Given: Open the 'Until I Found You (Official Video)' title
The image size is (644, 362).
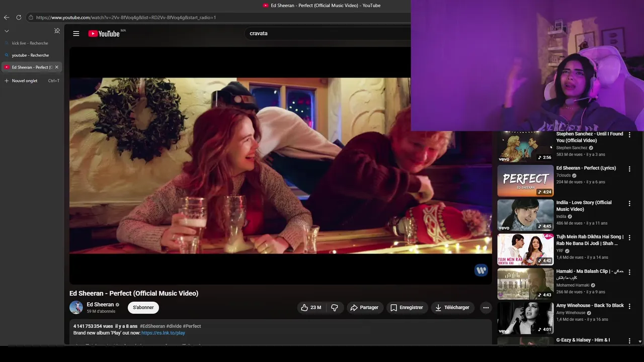Looking at the screenshot, I should (590, 137).
